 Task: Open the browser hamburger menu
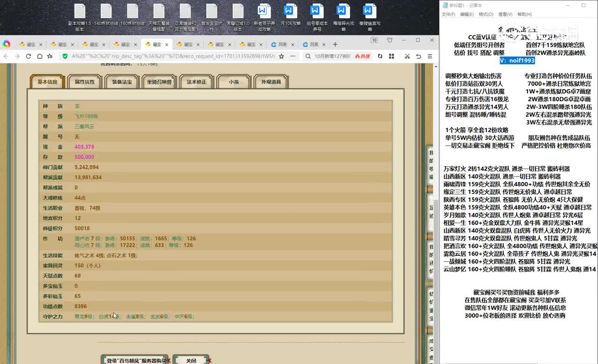[430, 56]
